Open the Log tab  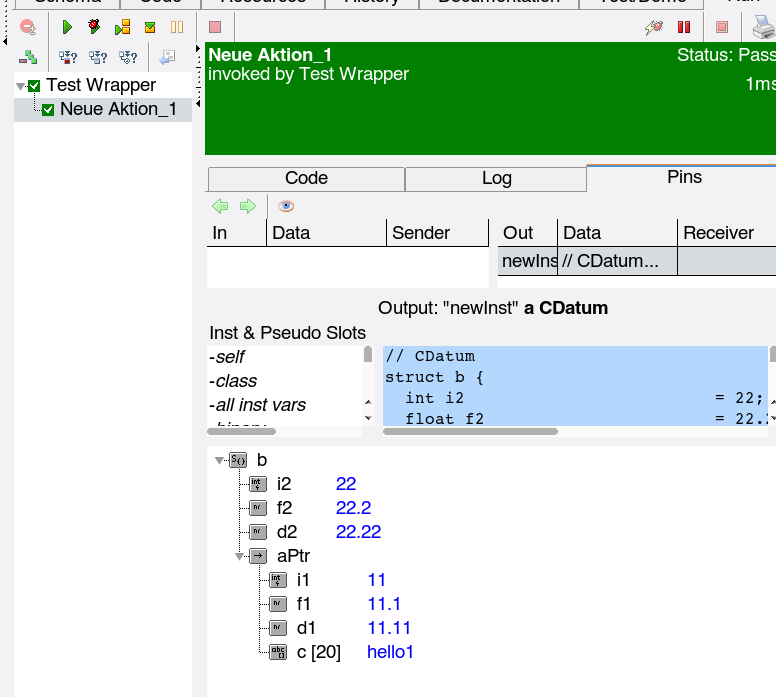(x=496, y=179)
